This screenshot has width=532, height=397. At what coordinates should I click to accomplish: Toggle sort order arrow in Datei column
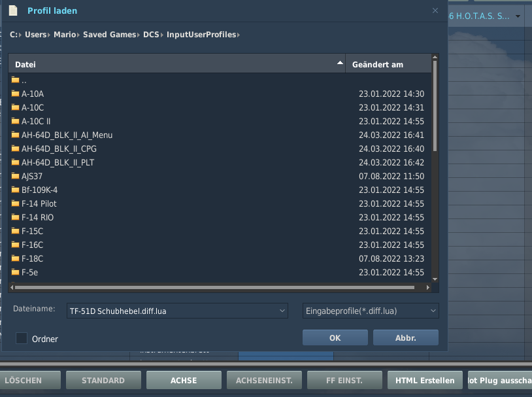pyautogui.click(x=340, y=63)
